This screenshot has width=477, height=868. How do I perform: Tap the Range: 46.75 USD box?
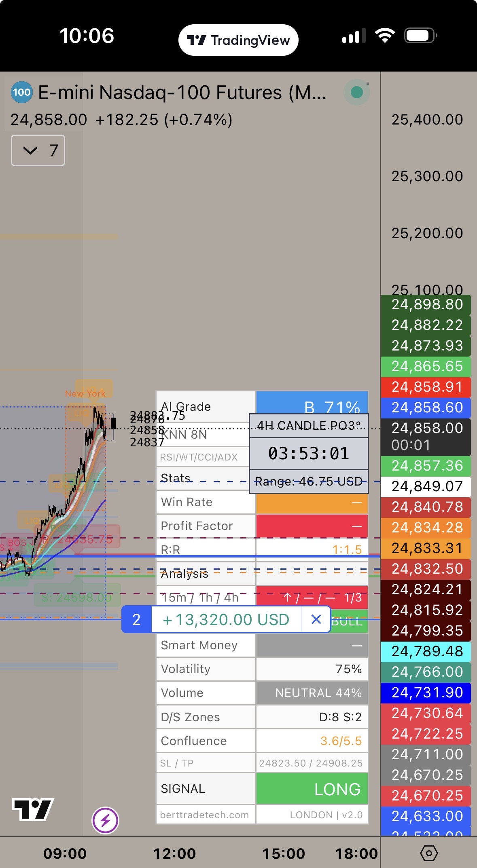point(309,482)
